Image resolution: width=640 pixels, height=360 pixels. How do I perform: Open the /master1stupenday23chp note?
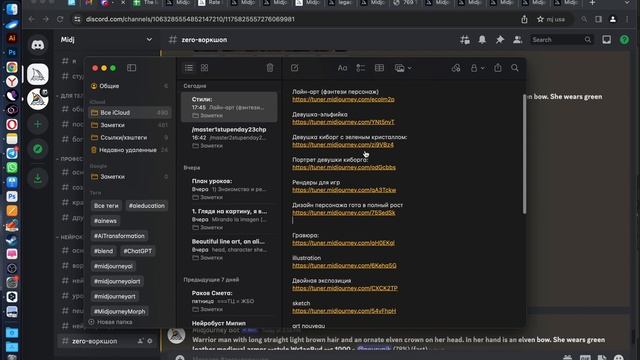click(x=229, y=137)
